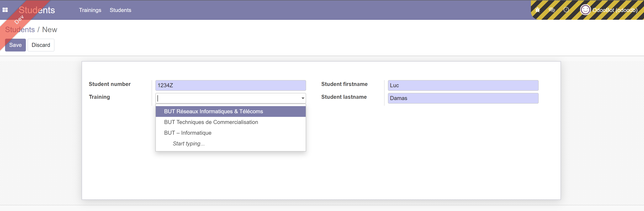Open the debug bug tools icon

[x=537, y=10]
